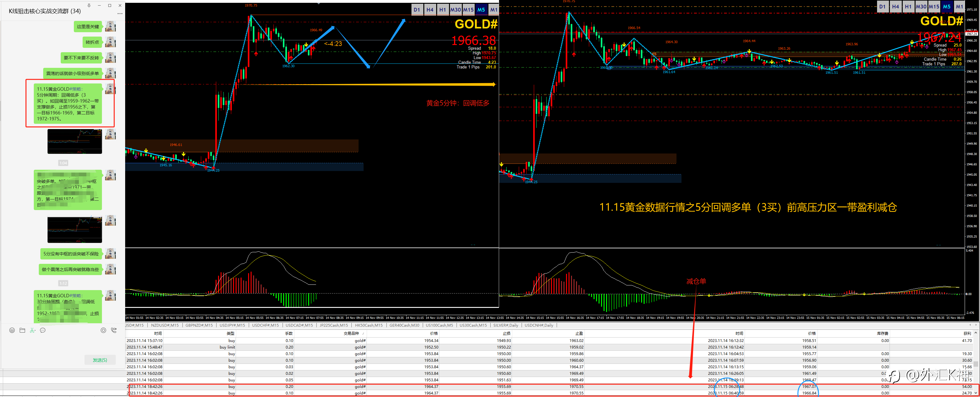980x397 pixels.
Task: Open the emoji picker in chat
Action: point(12,330)
